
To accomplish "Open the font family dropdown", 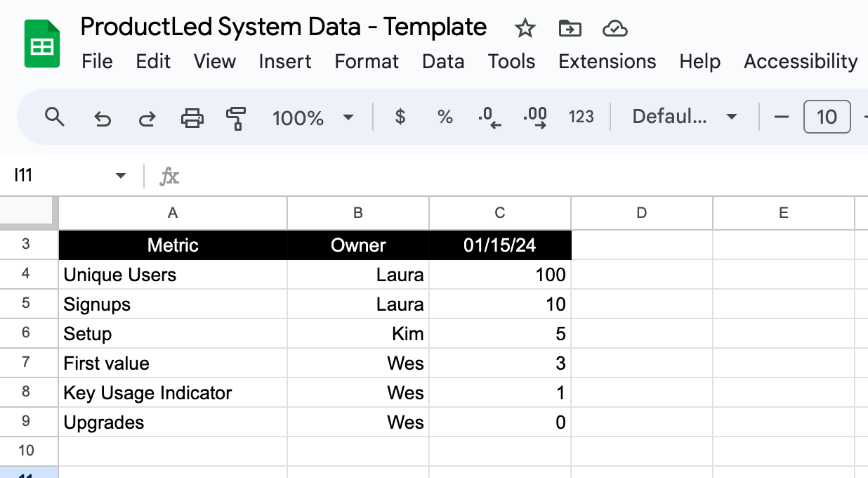I will [683, 117].
